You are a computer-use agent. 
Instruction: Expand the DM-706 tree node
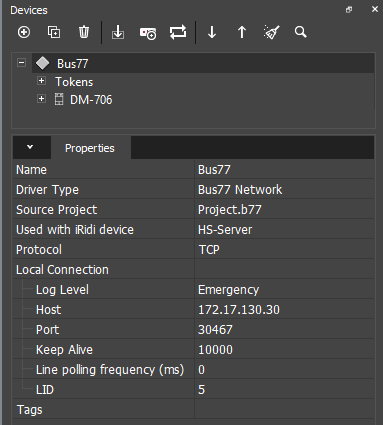41,99
